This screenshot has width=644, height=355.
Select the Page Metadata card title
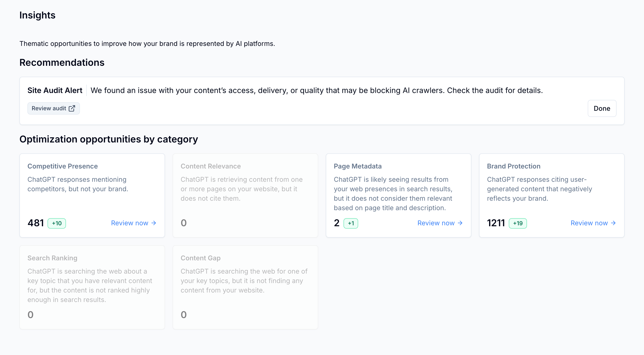tap(357, 166)
